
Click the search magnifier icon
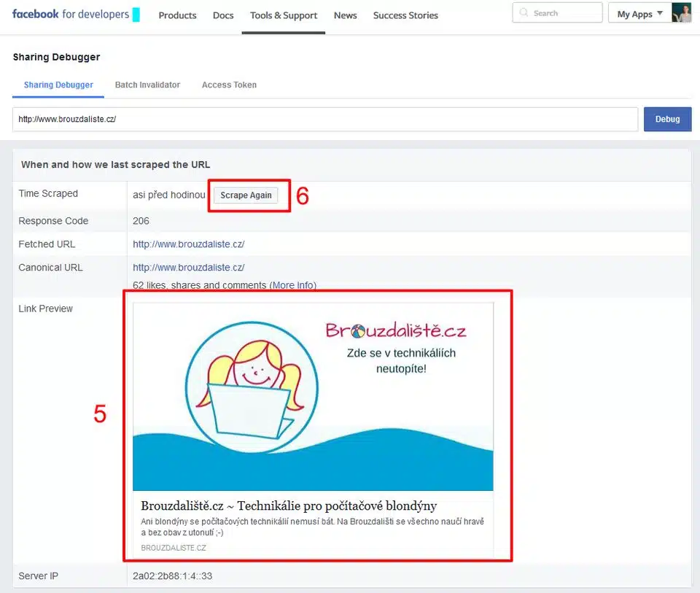524,12
